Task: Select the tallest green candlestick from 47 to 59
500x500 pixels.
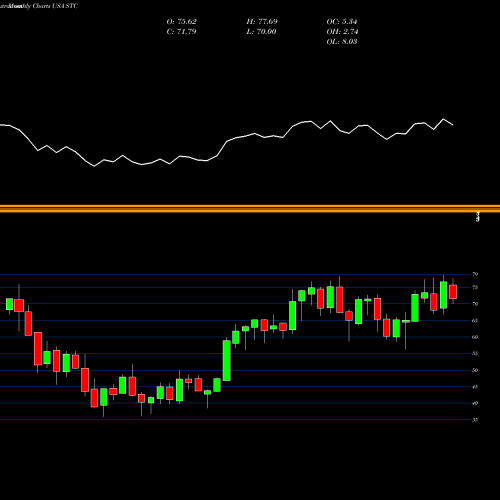Action: pyautogui.click(x=227, y=360)
